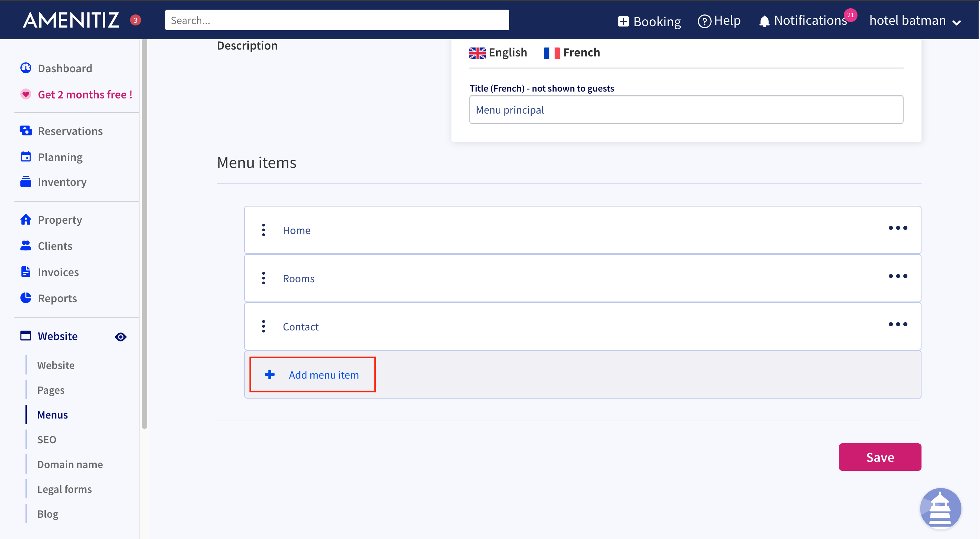Click the pink heart referral icon
This screenshot has width=980, height=539.
coord(26,94)
